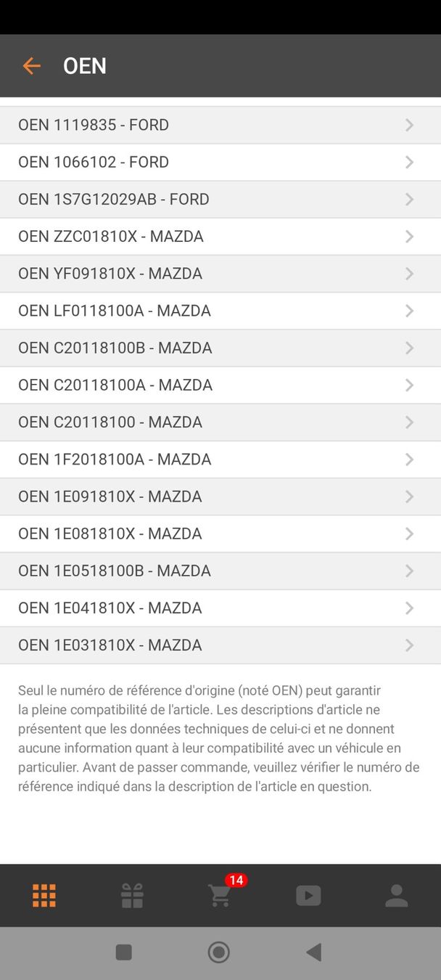Expand chevron for OEN 1E031810X - MAZDA

(409, 645)
